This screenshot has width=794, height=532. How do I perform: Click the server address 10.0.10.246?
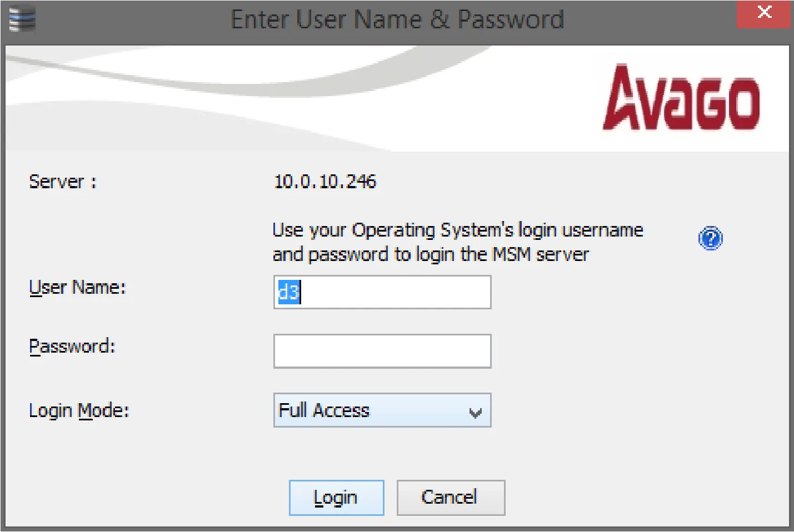click(325, 182)
